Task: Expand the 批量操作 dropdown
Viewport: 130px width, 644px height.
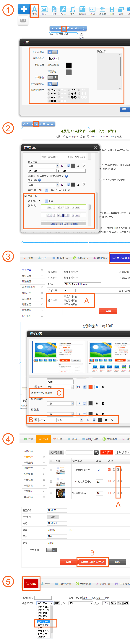Action: coord(122,452)
